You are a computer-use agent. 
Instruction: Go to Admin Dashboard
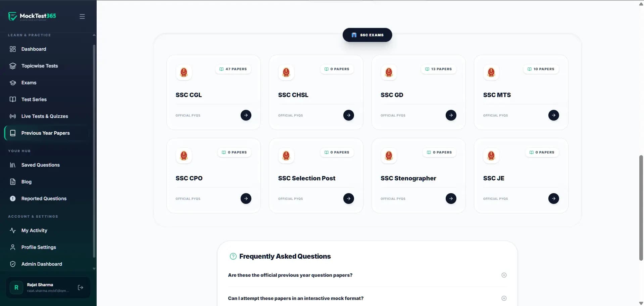[46, 264]
